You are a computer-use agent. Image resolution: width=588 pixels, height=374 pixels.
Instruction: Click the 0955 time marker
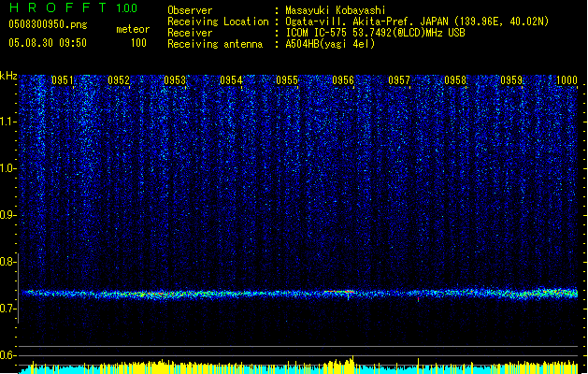click(x=287, y=80)
